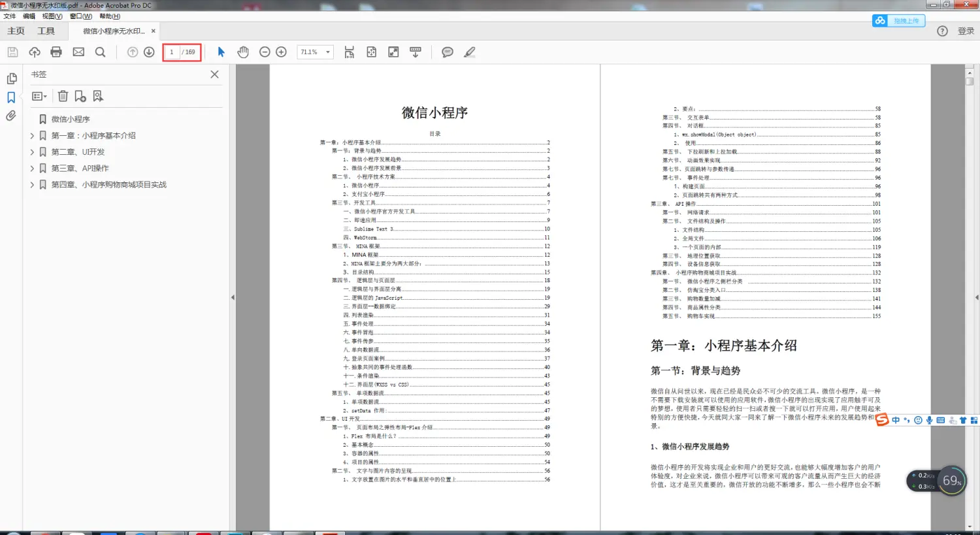980x535 pixels.
Task: Click the page number input field
Action: [x=172, y=52]
